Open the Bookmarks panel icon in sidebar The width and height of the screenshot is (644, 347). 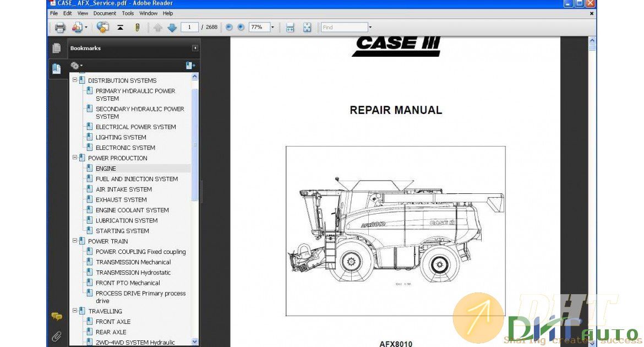click(57, 68)
